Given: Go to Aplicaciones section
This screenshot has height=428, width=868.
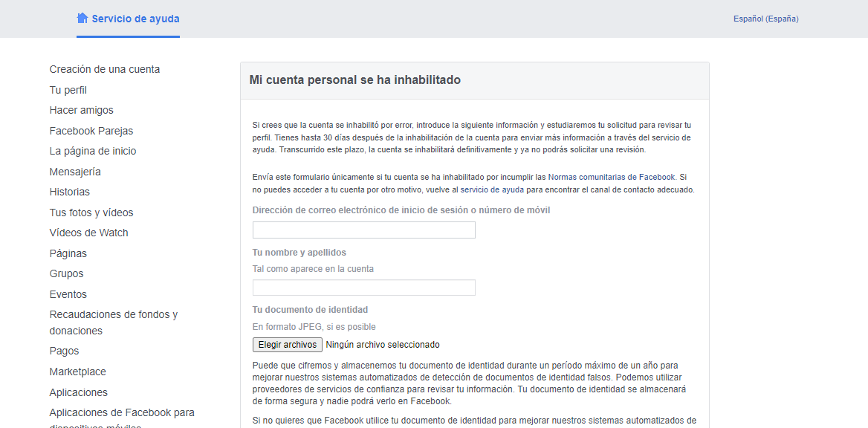Looking at the screenshot, I should 79,392.
